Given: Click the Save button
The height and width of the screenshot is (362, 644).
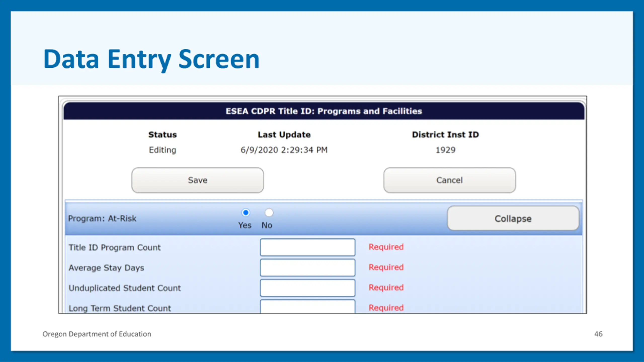Looking at the screenshot, I should click(x=197, y=180).
